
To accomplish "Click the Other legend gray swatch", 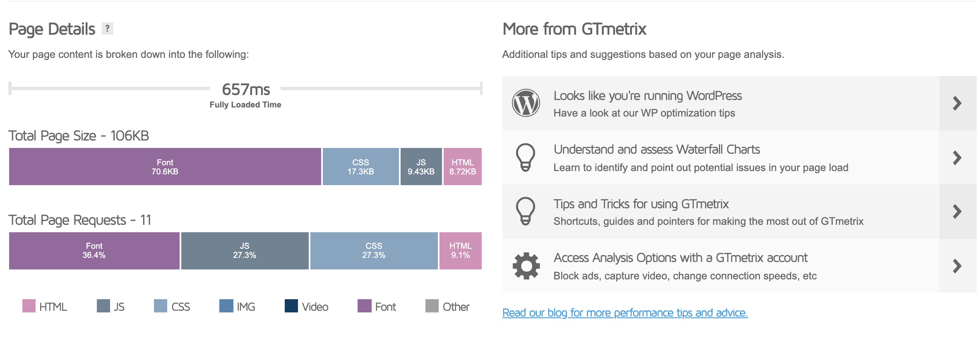I will coord(432,306).
